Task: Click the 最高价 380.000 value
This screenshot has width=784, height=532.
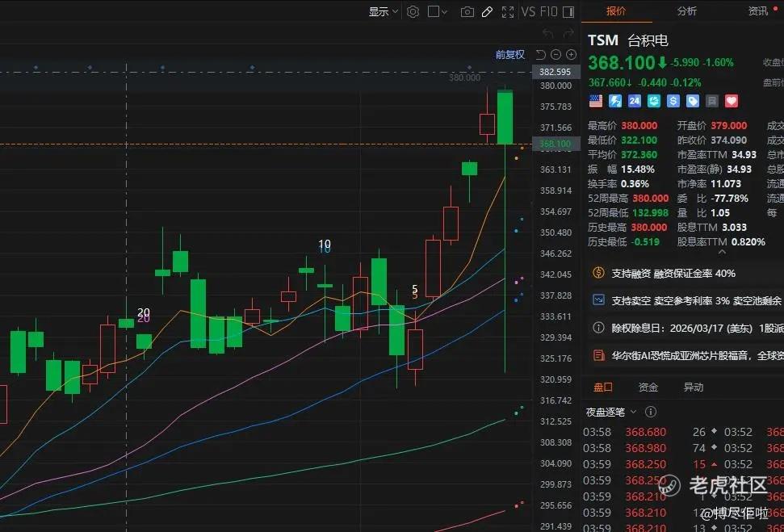Action: 639,125
